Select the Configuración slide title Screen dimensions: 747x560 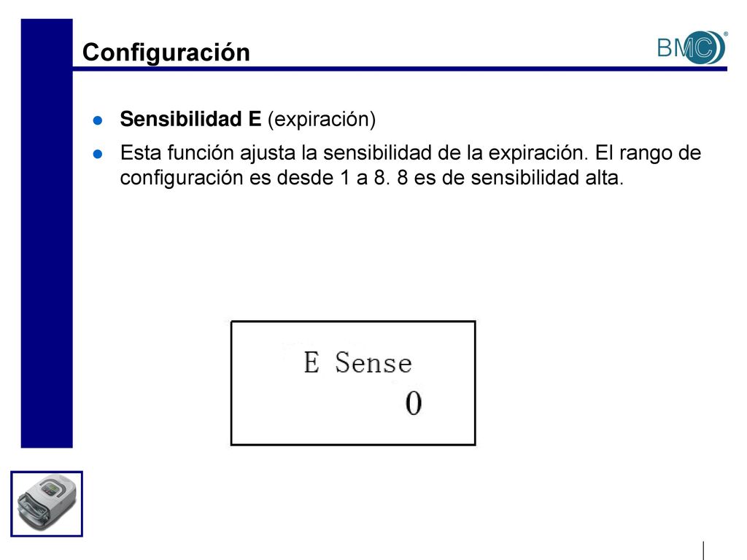point(166,52)
